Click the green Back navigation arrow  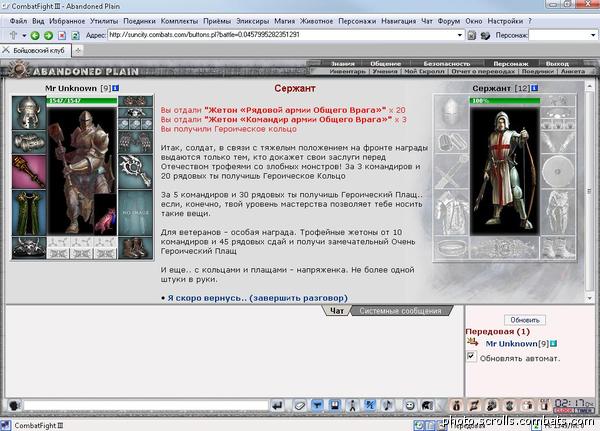tap(35, 36)
